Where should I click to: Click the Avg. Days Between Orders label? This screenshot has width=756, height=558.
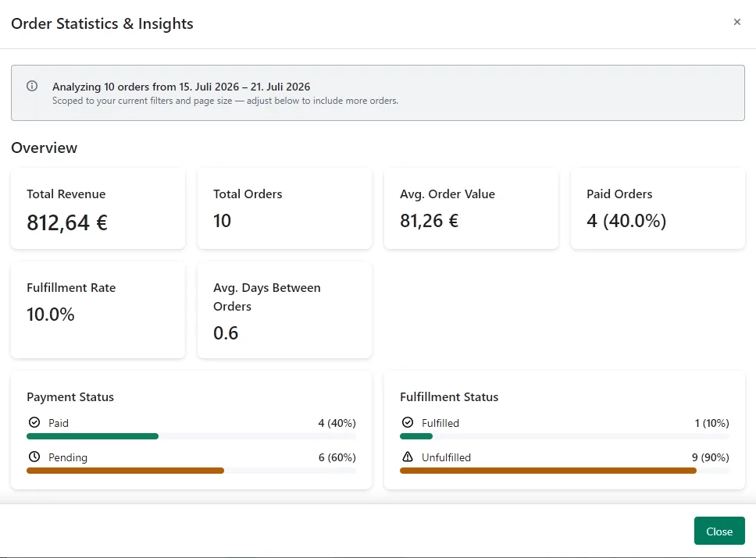click(267, 297)
